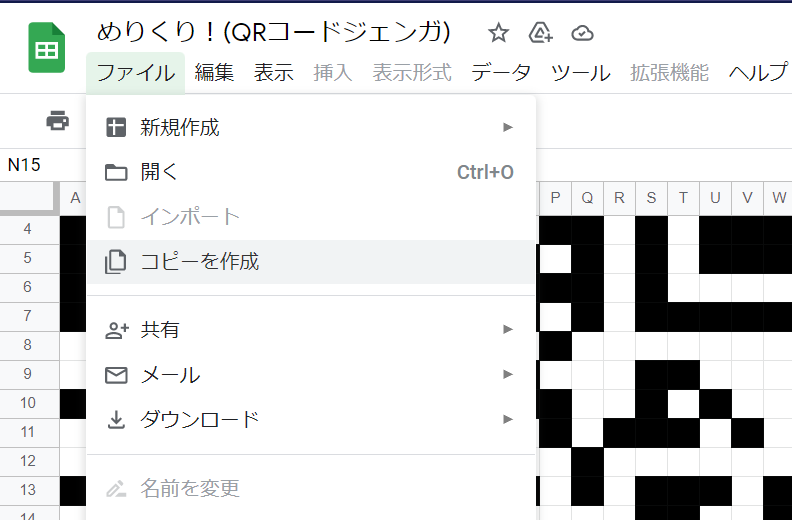Select column Q header

point(587,198)
